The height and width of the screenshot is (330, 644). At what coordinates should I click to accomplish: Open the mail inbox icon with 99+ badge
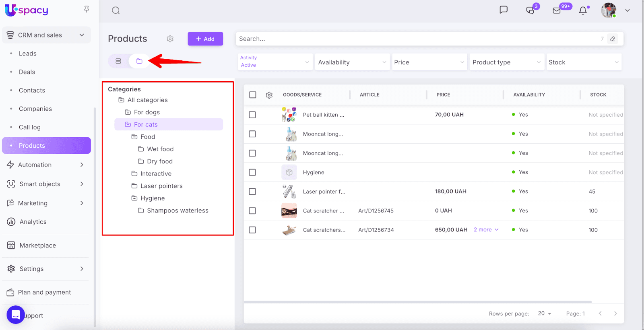coord(557,11)
